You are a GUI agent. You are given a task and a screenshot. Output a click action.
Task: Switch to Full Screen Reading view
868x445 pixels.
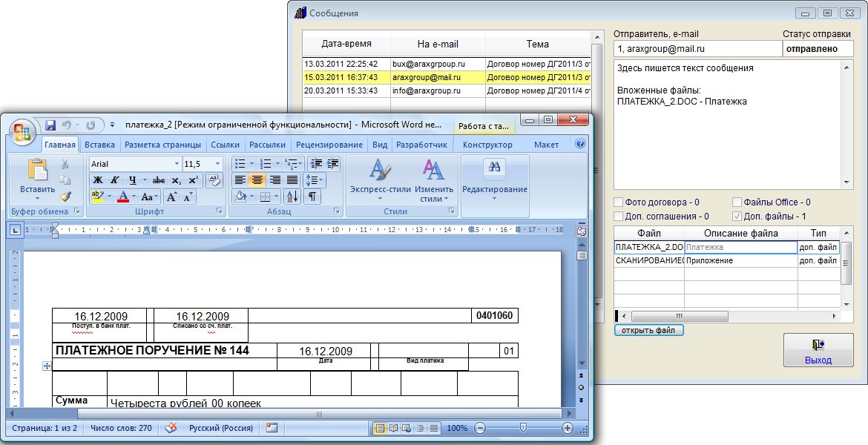click(393, 428)
